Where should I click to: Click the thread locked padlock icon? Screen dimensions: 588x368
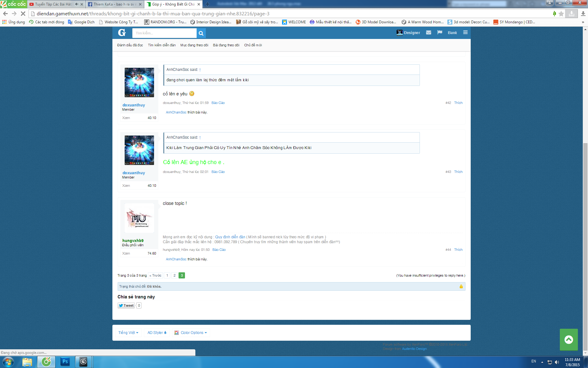click(x=461, y=286)
